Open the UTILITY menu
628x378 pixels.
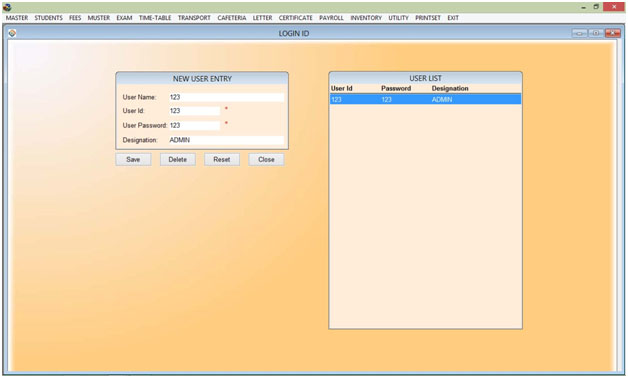click(x=399, y=18)
